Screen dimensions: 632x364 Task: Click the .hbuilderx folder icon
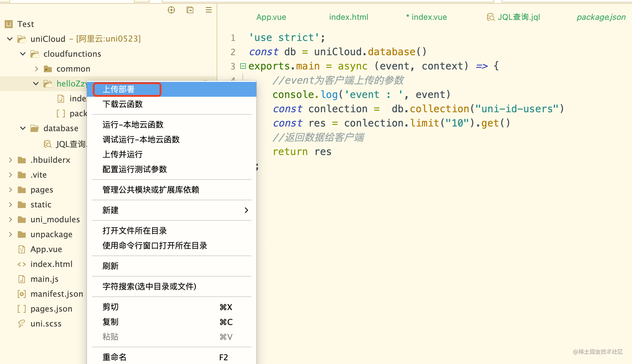click(x=22, y=160)
